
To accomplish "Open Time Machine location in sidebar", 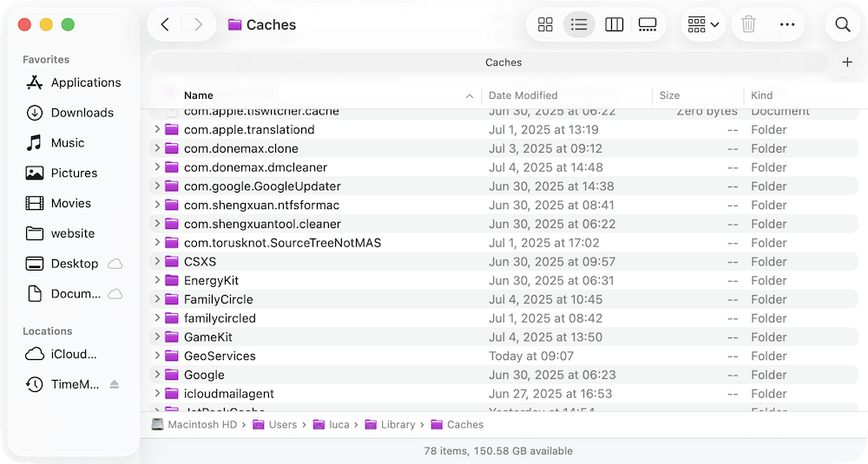I will click(62, 384).
